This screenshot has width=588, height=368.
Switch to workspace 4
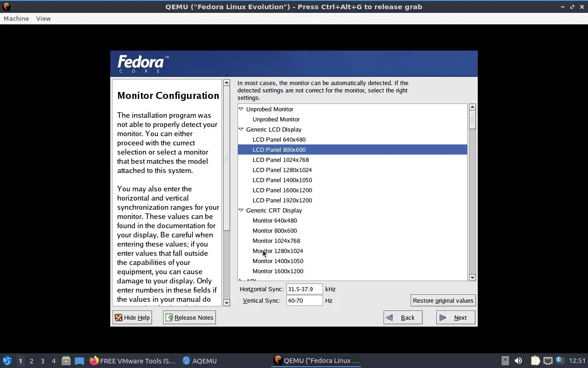[53, 361]
